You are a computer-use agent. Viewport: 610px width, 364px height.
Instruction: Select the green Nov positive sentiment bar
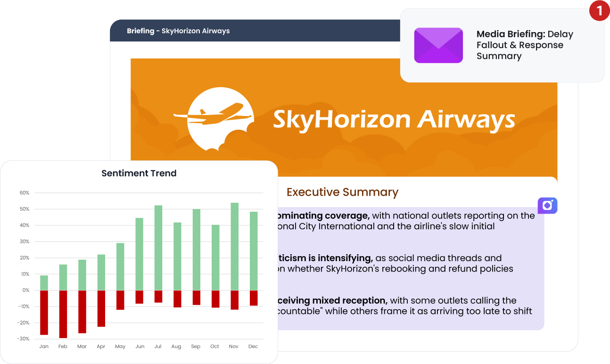tap(234, 247)
